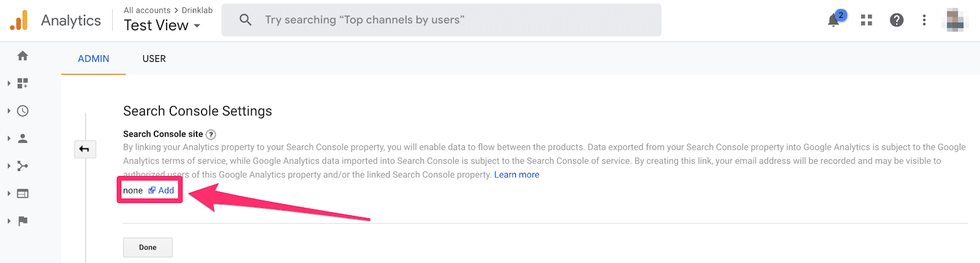The image size is (980, 263).
Task: Click the back arrow button
Action: pos(85,149)
